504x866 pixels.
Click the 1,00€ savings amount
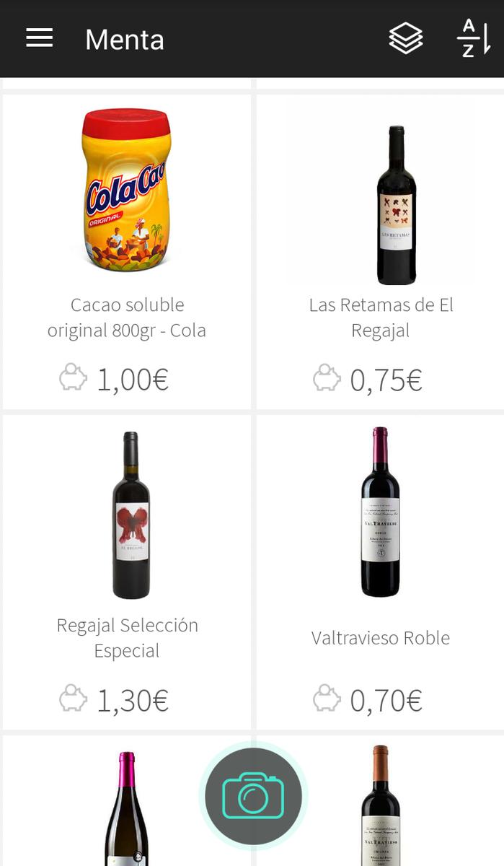pyautogui.click(x=133, y=380)
